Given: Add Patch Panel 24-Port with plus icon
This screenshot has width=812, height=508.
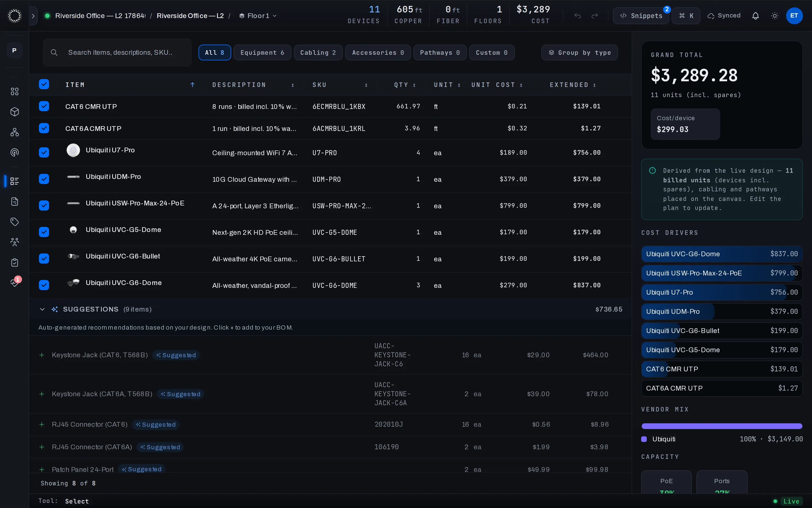Looking at the screenshot, I should tap(42, 470).
